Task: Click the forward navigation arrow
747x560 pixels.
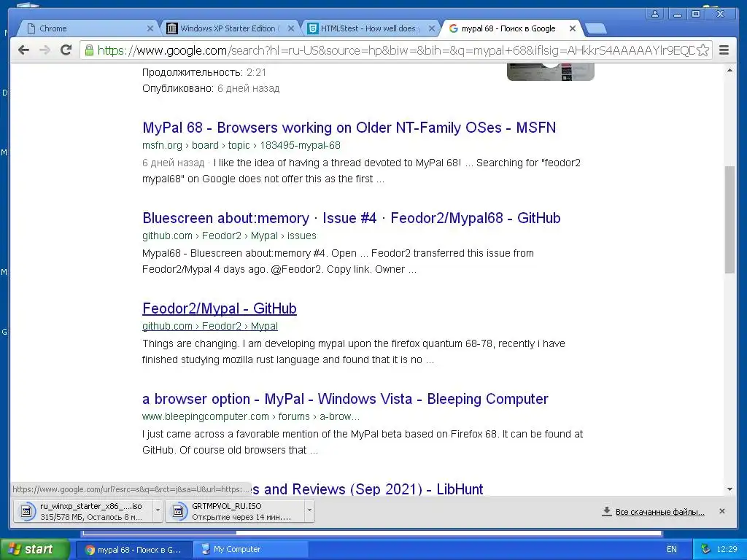Action: [x=44, y=50]
